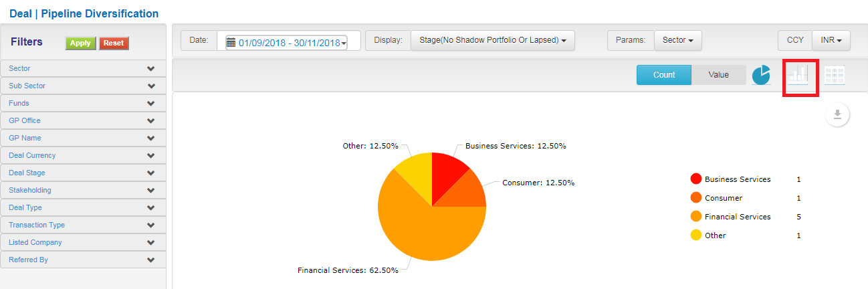Download the chart using the download icon
868x289 pixels.
837,114
